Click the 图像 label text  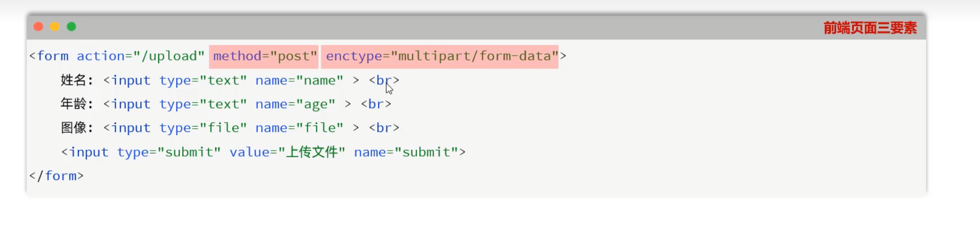tap(73, 128)
